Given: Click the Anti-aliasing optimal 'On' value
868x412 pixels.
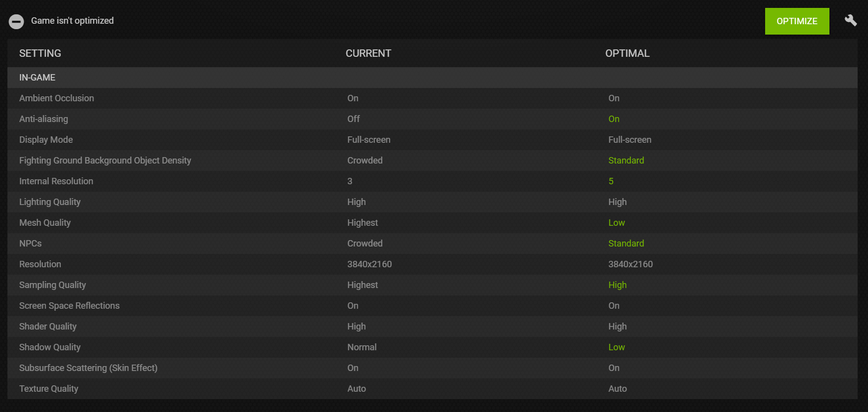Looking at the screenshot, I should pyautogui.click(x=614, y=119).
